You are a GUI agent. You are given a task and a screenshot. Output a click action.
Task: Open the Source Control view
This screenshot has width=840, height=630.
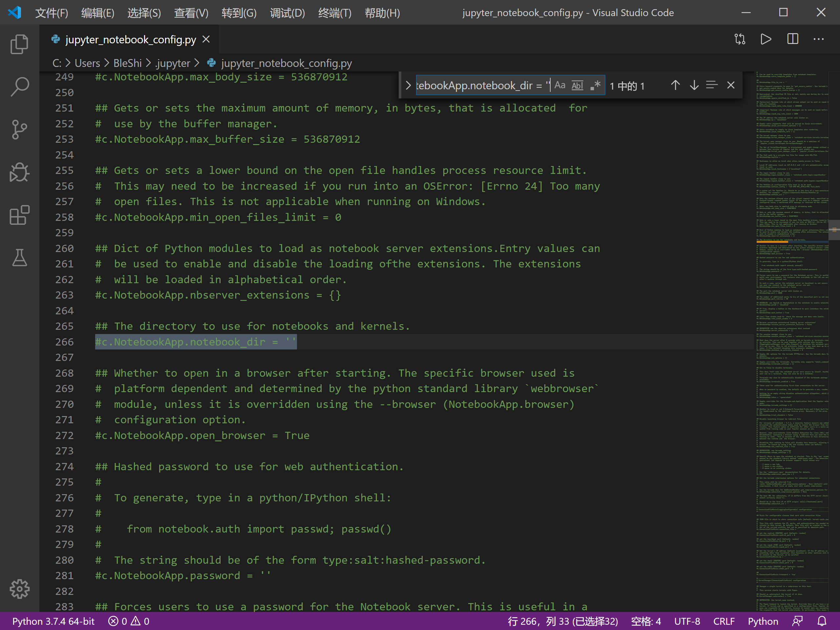tap(19, 130)
